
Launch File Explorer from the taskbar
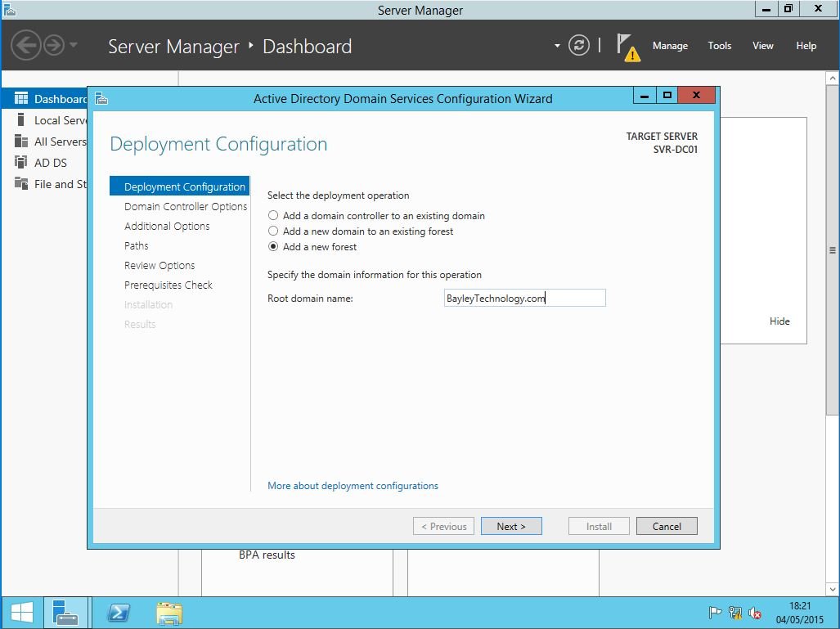tap(169, 613)
